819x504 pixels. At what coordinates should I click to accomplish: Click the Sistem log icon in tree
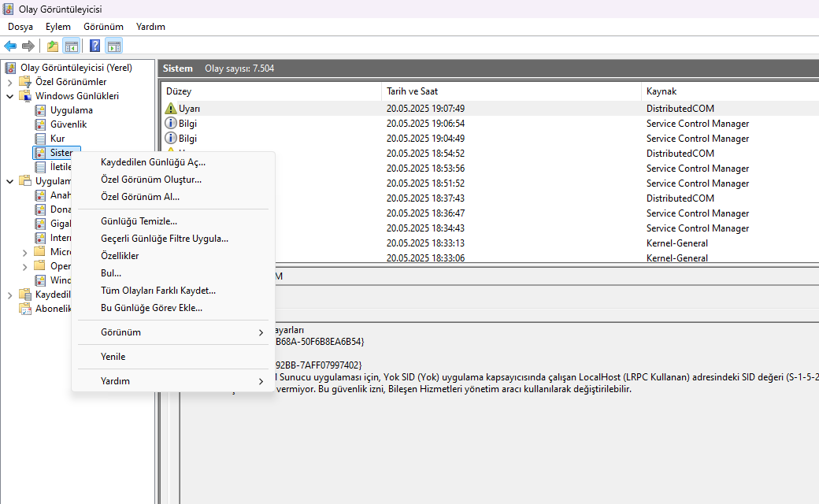[40, 153]
